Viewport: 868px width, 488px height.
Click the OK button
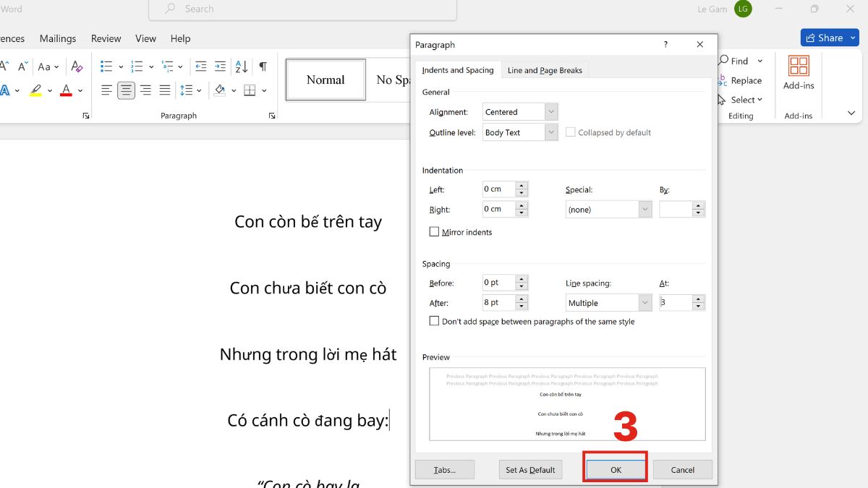[616, 469]
